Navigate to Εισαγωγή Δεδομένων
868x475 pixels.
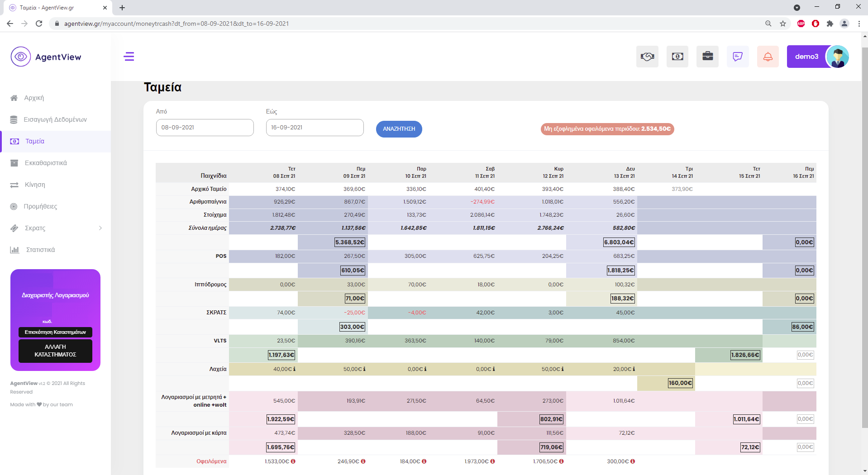(55, 119)
